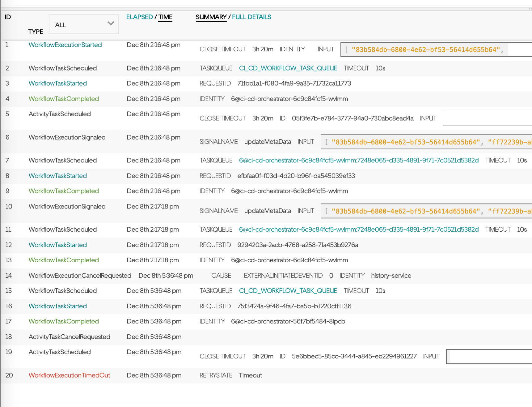
Task: Click the chevron icon on the ALL filter
Action: (x=110, y=24)
